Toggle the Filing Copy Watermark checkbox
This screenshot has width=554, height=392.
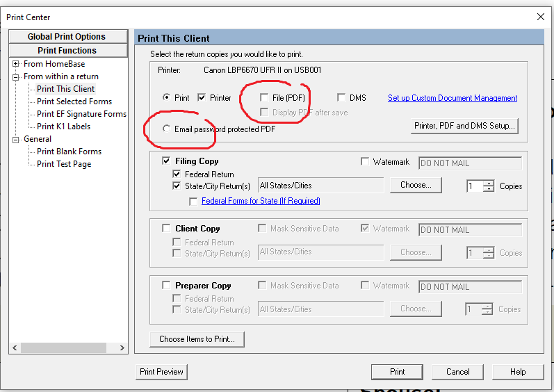[365, 162]
